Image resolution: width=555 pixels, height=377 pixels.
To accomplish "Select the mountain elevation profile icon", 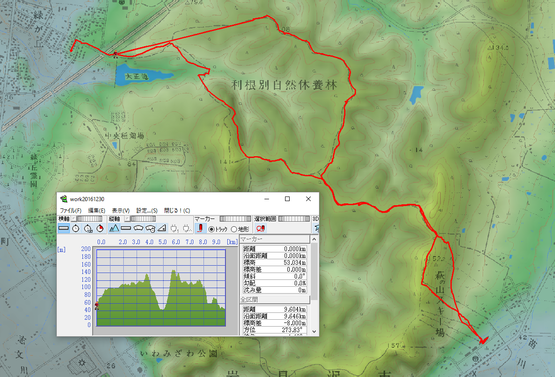I will [x=114, y=229].
